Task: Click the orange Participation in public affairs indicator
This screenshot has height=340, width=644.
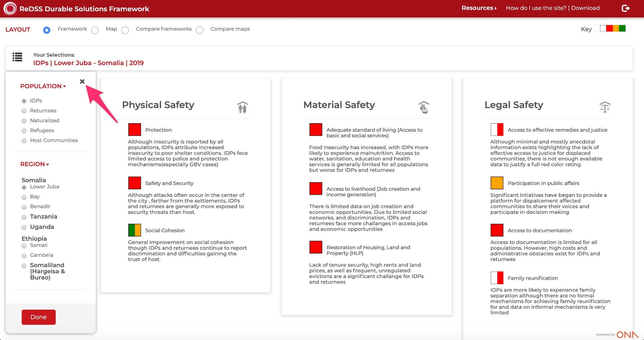Action: [497, 183]
